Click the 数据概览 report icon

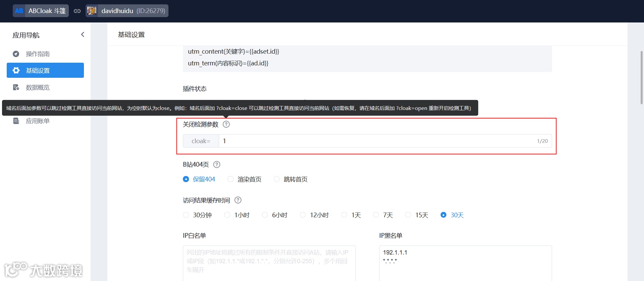click(x=16, y=87)
